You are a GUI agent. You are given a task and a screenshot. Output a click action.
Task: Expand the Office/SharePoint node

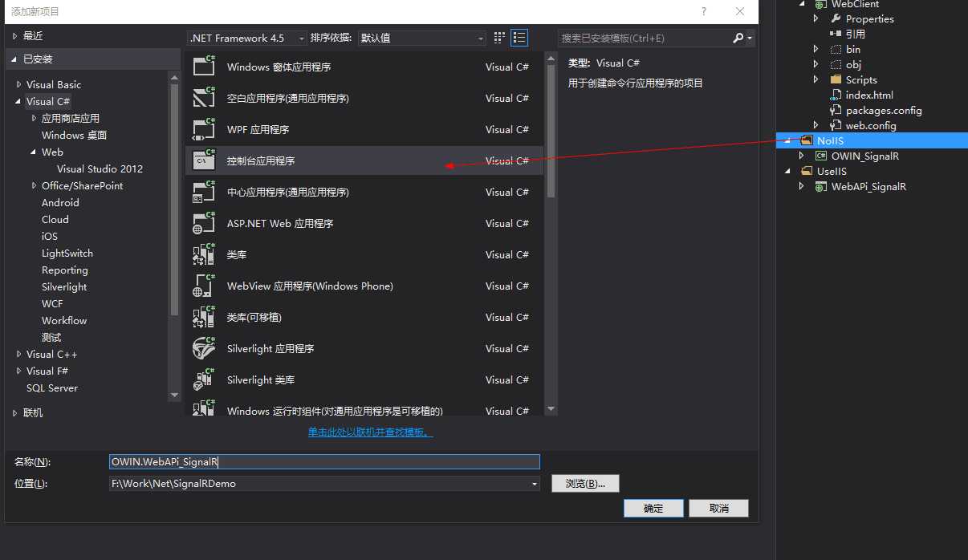[35, 185]
